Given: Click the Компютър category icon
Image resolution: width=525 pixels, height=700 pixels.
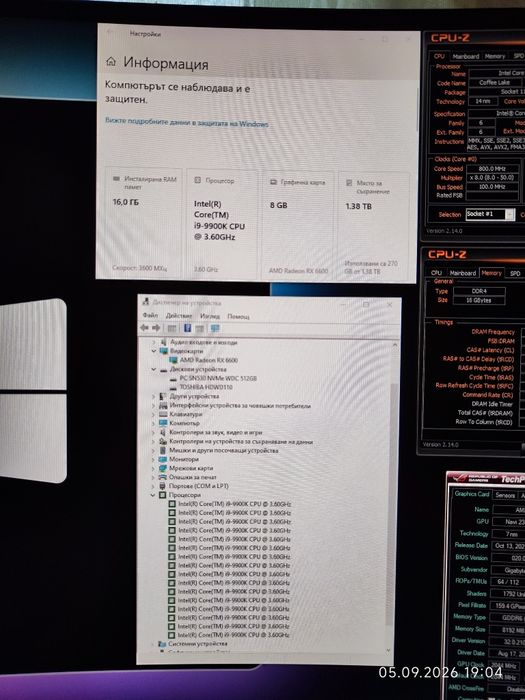Looking at the screenshot, I should click(x=163, y=423).
